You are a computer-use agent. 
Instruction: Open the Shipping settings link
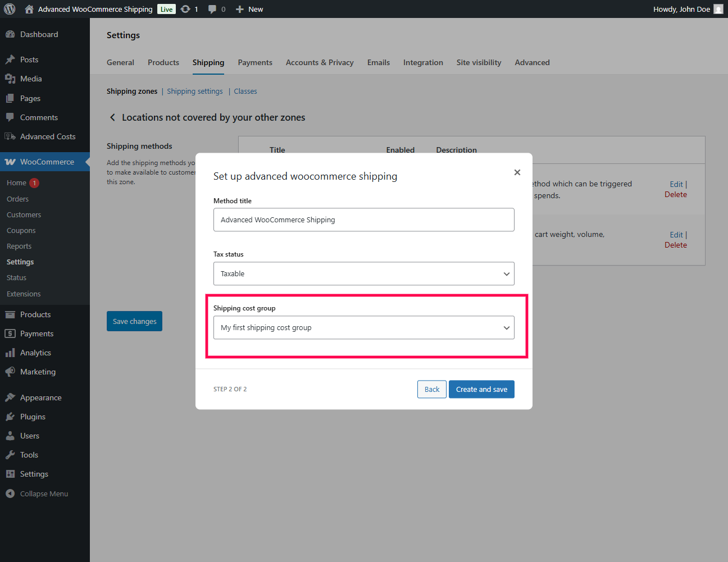click(x=194, y=91)
